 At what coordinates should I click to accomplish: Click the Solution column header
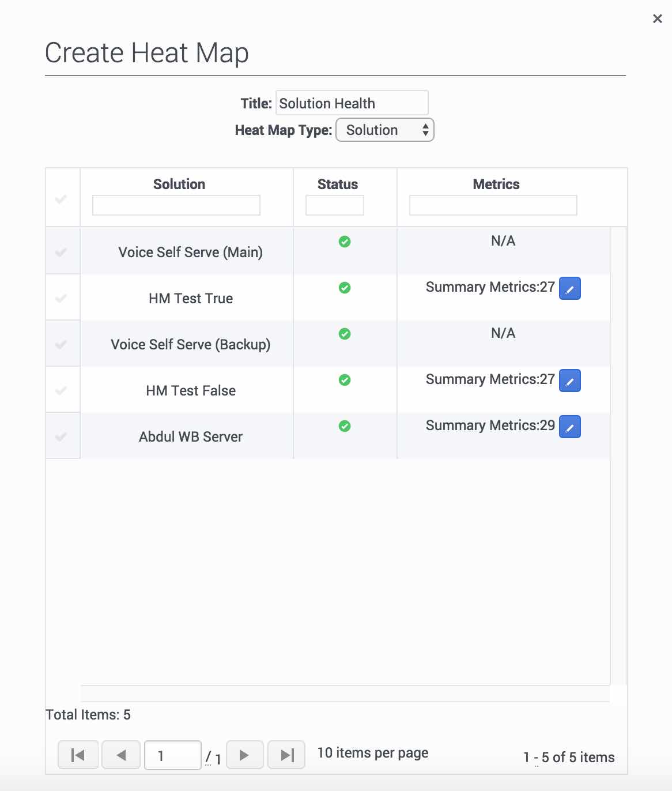coord(179,184)
